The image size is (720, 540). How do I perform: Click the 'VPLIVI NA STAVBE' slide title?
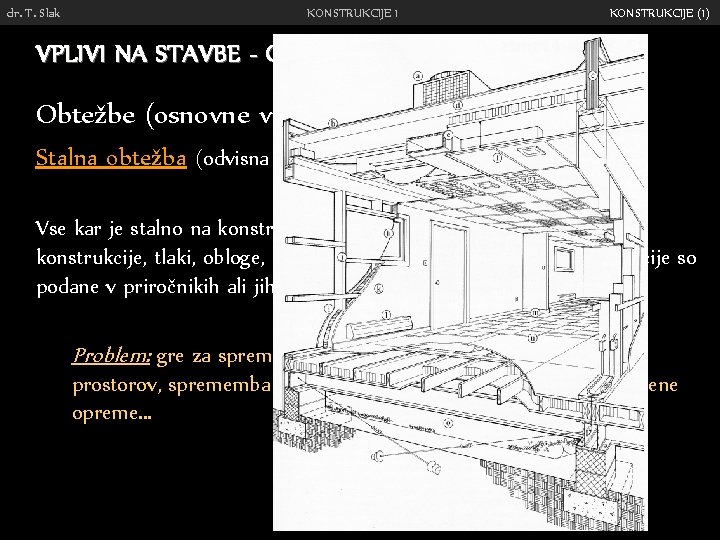(138, 54)
